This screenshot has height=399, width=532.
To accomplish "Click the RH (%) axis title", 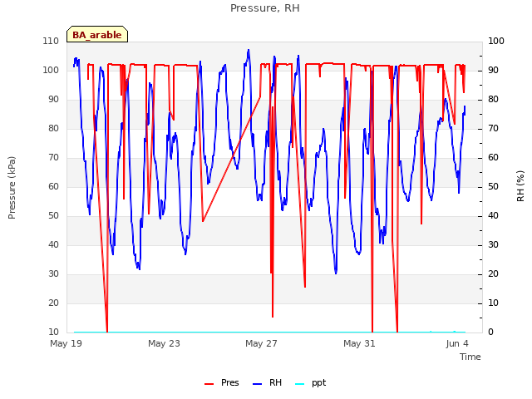I will (x=520, y=186).
